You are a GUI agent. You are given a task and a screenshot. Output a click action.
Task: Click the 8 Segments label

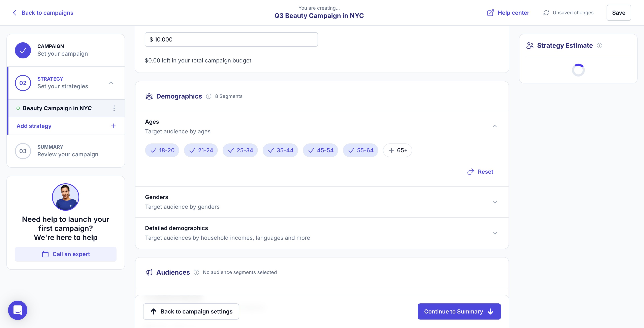coord(229,96)
